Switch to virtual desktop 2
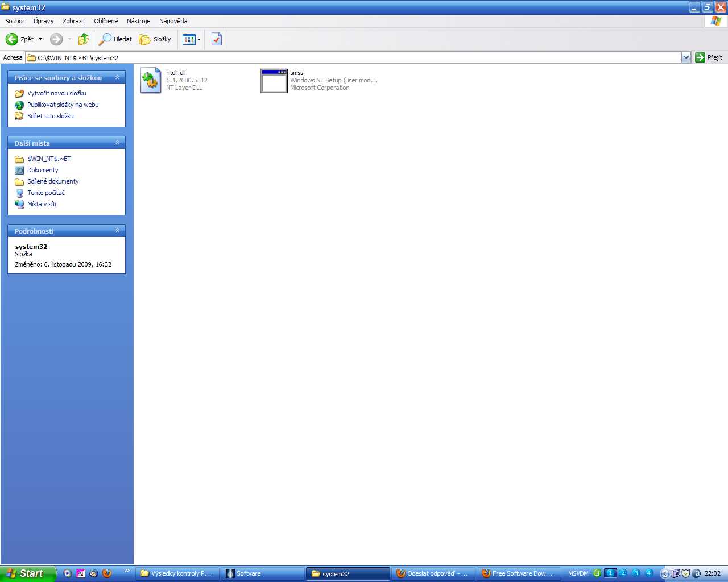The height and width of the screenshot is (582, 728). click(623, 573)
